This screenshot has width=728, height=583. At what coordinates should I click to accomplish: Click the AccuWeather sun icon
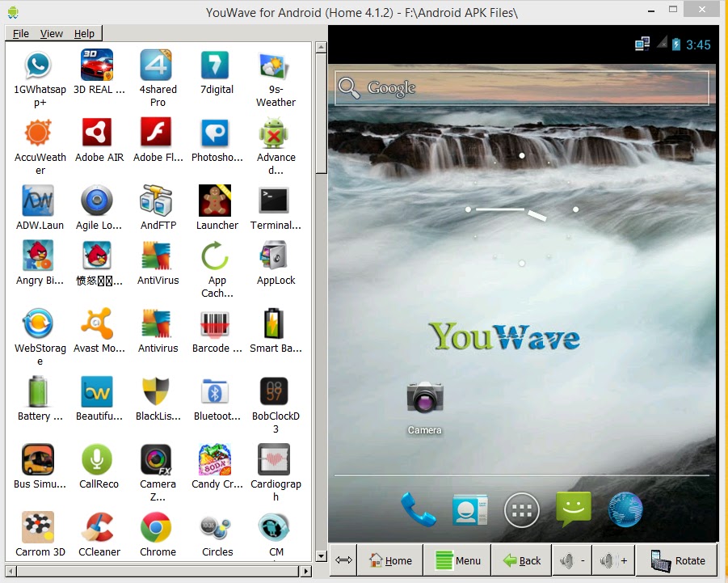coord(38,133)
